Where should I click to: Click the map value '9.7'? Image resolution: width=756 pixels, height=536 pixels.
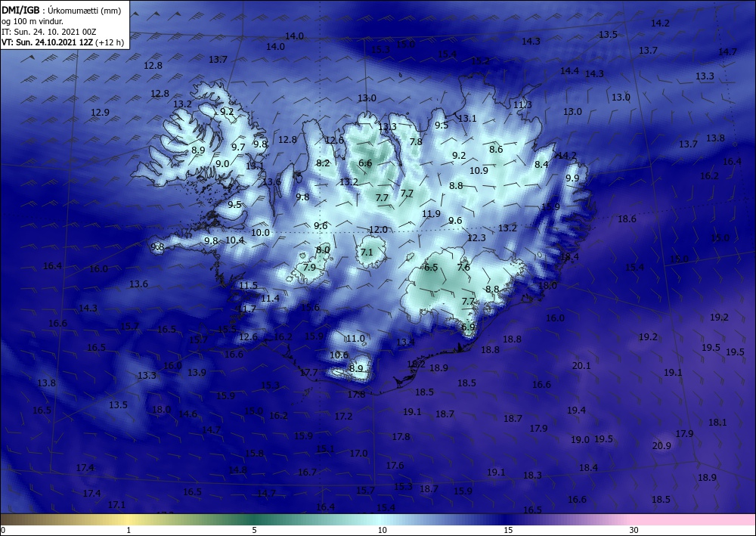tap(238, 147)
